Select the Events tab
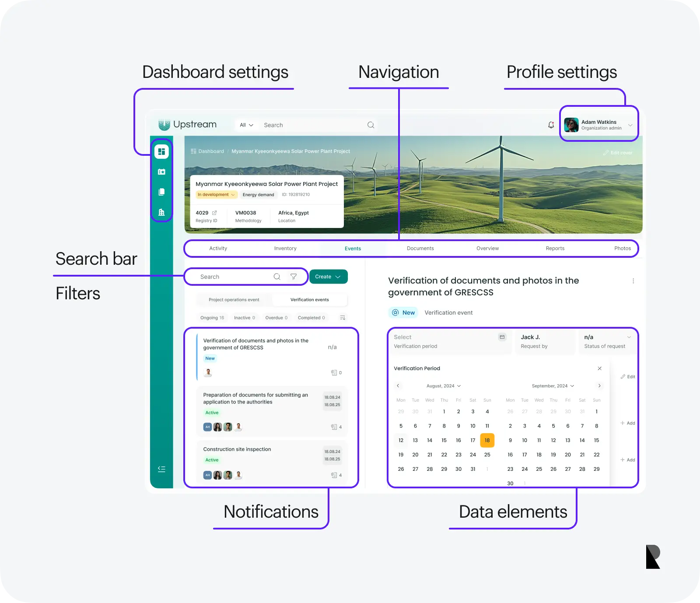The width and height of the screenshot is (700, 603). tap(353, 249)
